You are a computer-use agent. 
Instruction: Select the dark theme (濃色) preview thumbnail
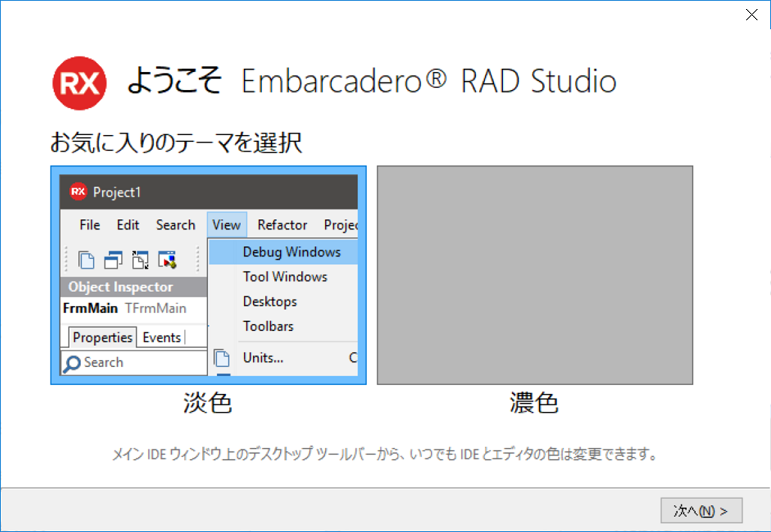click(x=534, y=275)
